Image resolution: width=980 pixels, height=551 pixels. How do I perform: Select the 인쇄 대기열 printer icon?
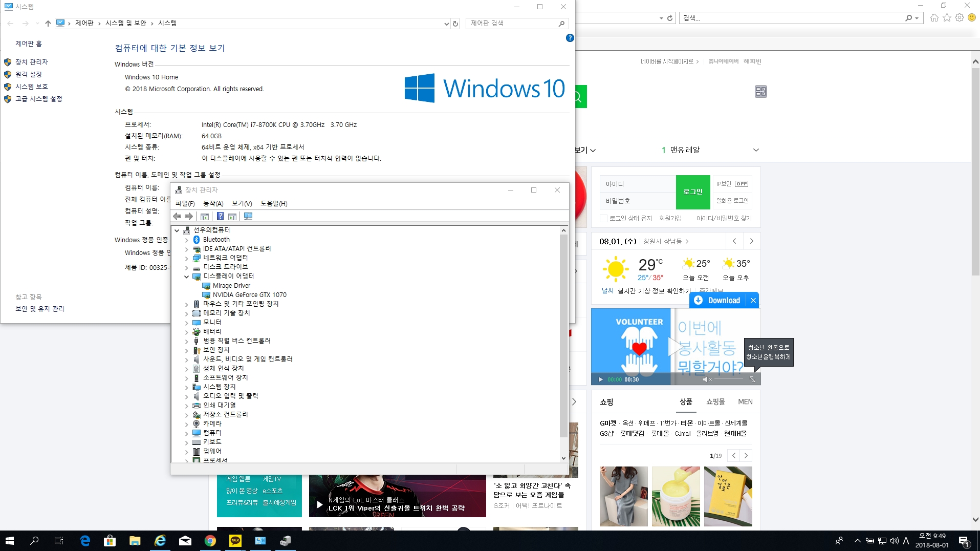(x=197, y=406)
